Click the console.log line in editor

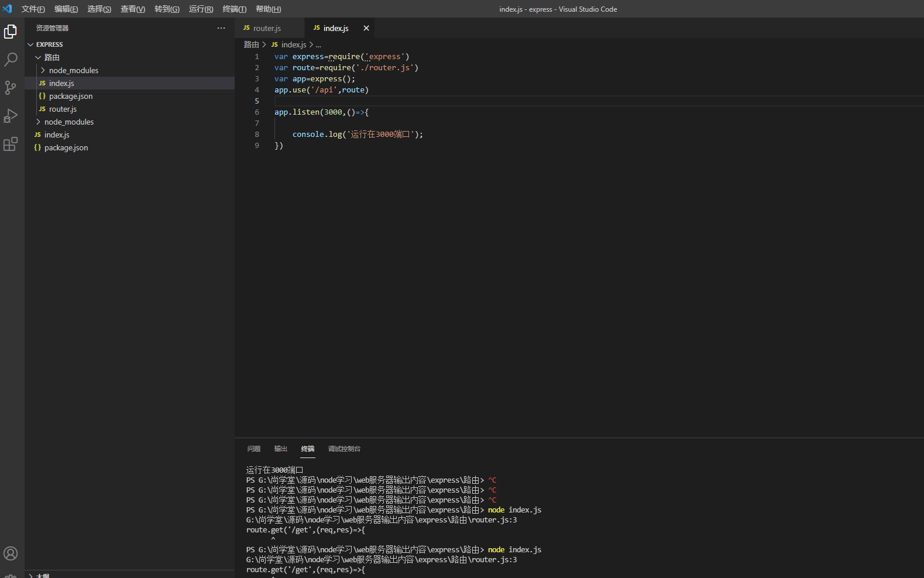point(358,135)
